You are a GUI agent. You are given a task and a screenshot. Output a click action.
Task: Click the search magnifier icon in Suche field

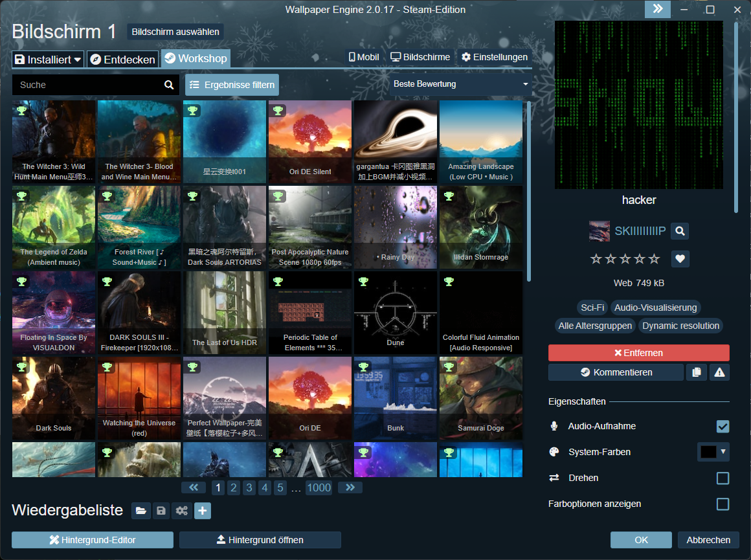point(168,85)
